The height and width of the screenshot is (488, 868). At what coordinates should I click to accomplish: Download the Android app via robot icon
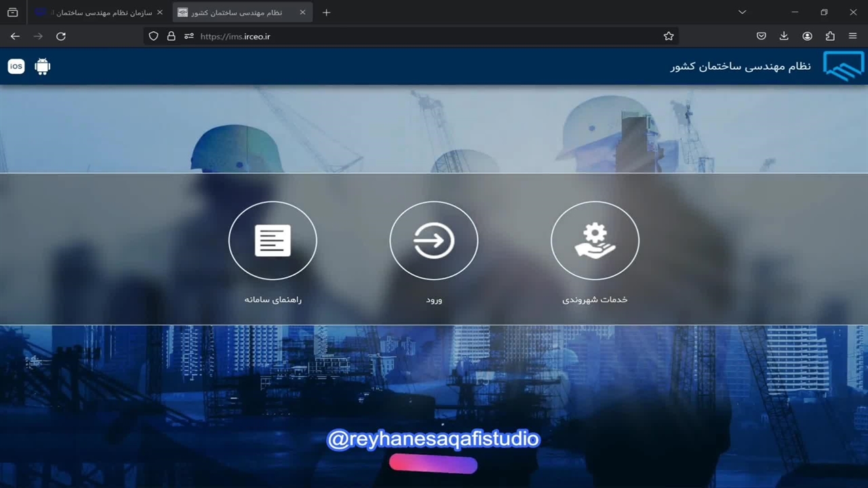tap(43, 66)
